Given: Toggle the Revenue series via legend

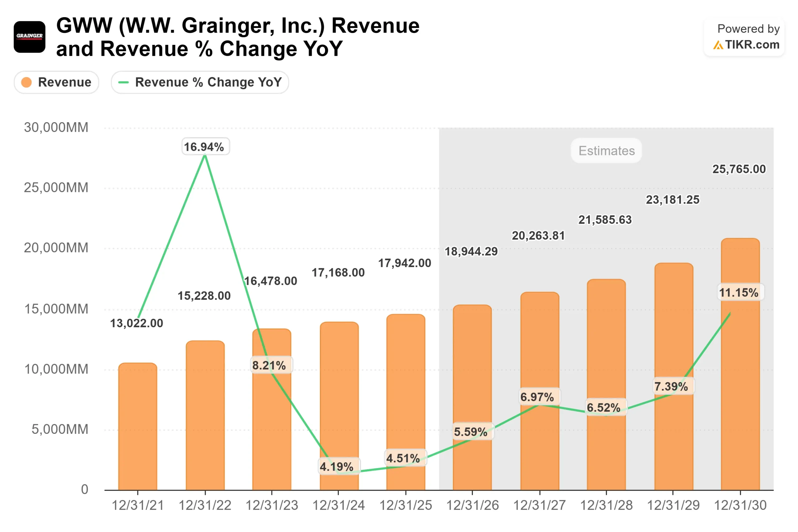Looking at the screenshot, I should (56, 82).
